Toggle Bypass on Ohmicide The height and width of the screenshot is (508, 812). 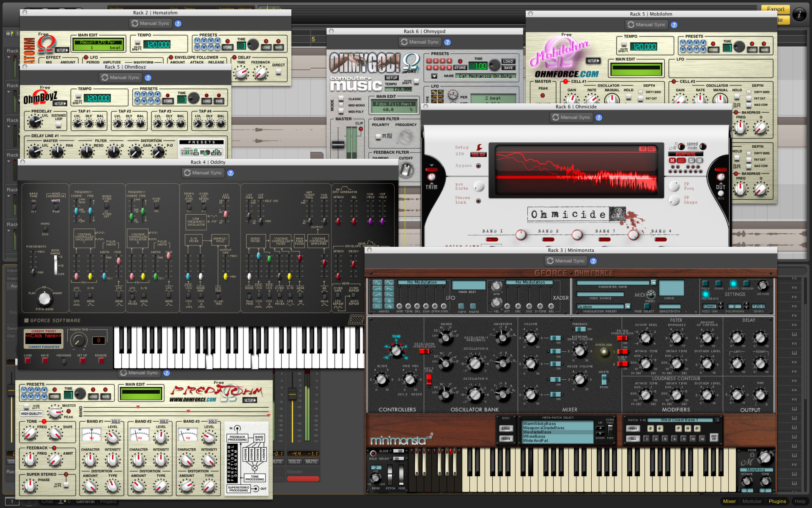pyautogui.click(x=478, y=166)
